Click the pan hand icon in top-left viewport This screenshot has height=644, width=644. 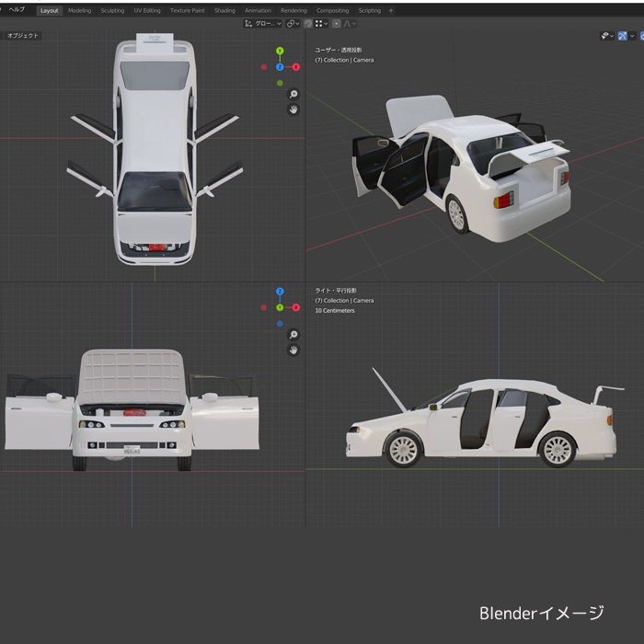tap(293, 109)
